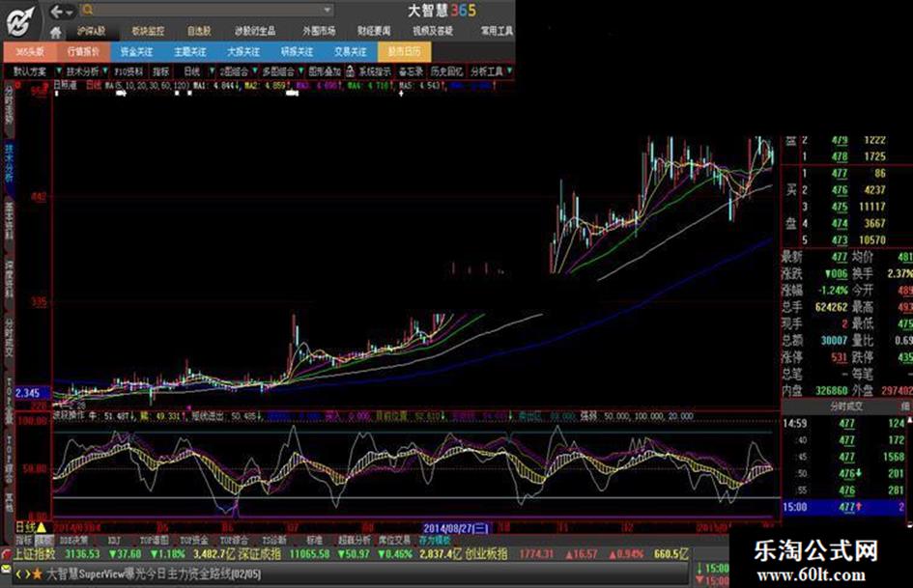
Task: Switch to the 大盘关注 tab
Action: pyautogui.click(x=244, y=52)
